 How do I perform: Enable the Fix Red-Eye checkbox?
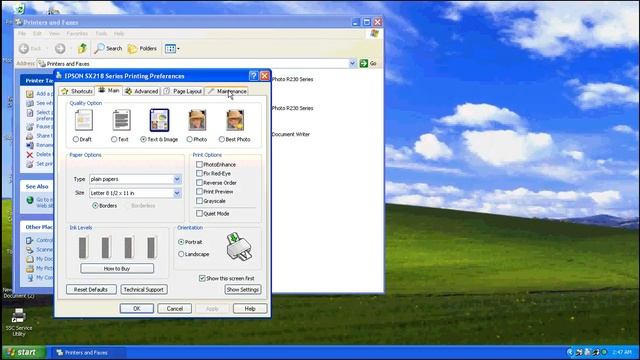pyautogui.click(x=199, y=173)
